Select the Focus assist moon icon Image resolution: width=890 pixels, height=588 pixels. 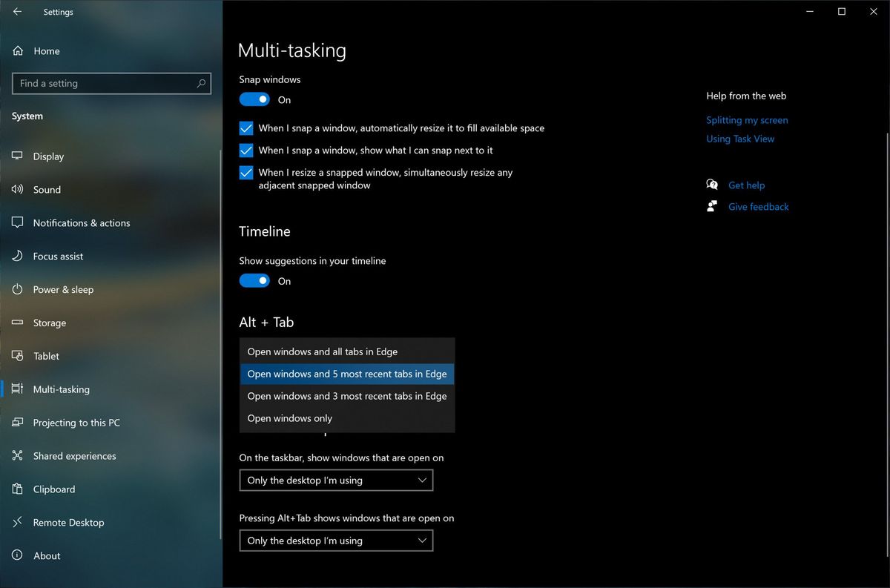pyautogui.click(x=17, y=256)
